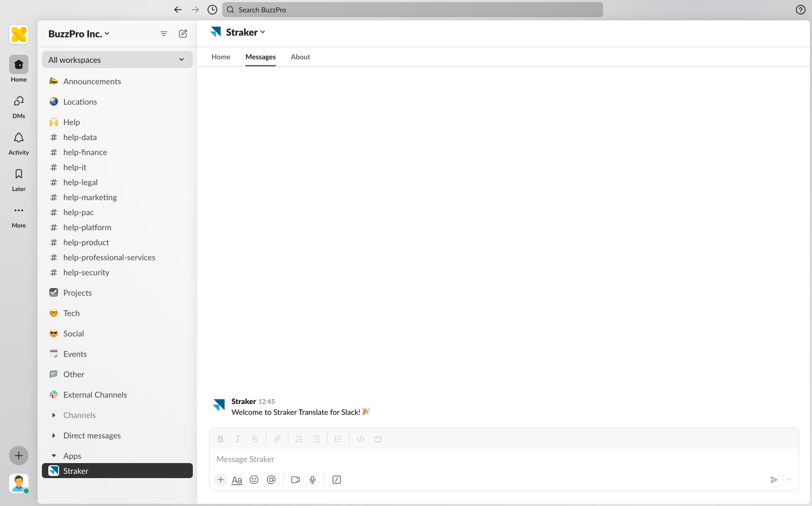Toggle strikethrough formatting
The image size is (812, 506).
(255, 439)
